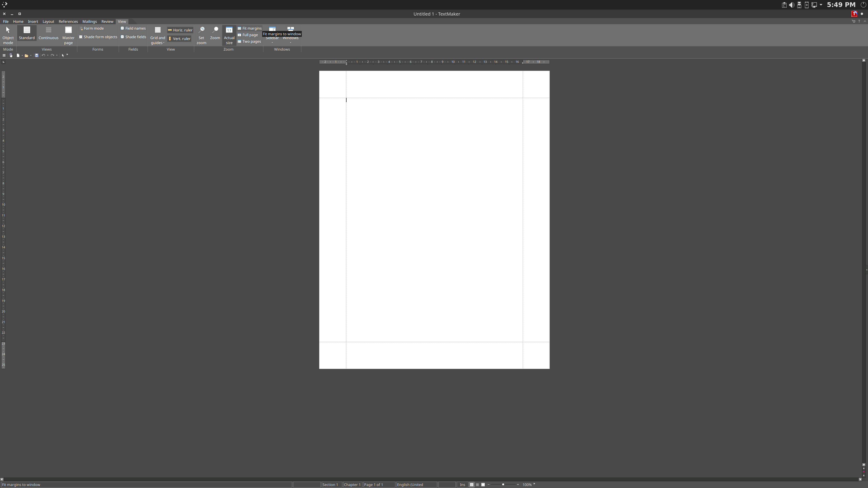
Task: Select the Object mode tool
Action: click(x=8, y=35)
